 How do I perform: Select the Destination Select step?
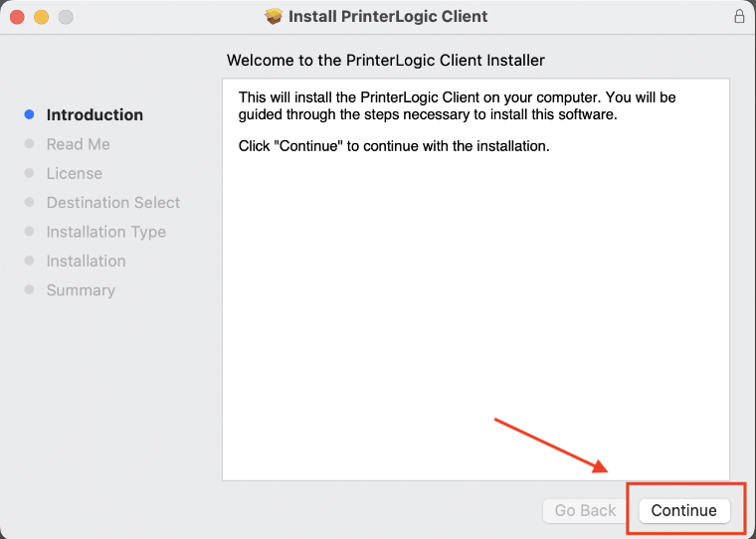[112, 203]
